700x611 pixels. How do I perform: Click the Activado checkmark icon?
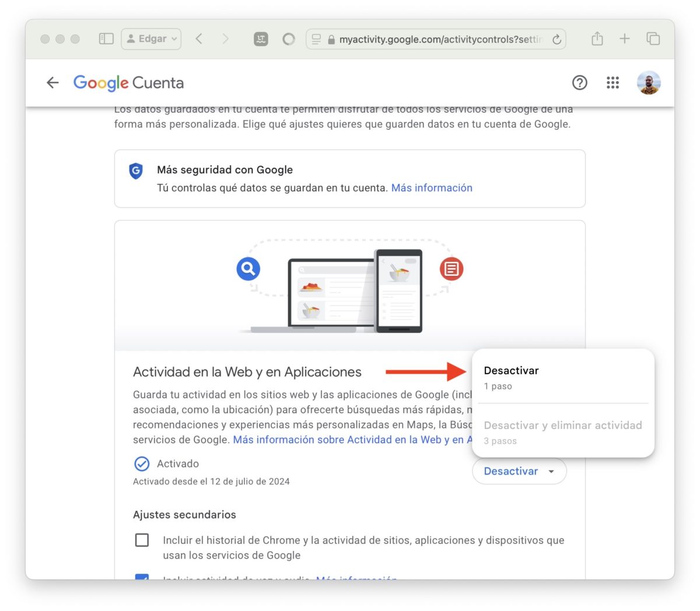point(142,463)
